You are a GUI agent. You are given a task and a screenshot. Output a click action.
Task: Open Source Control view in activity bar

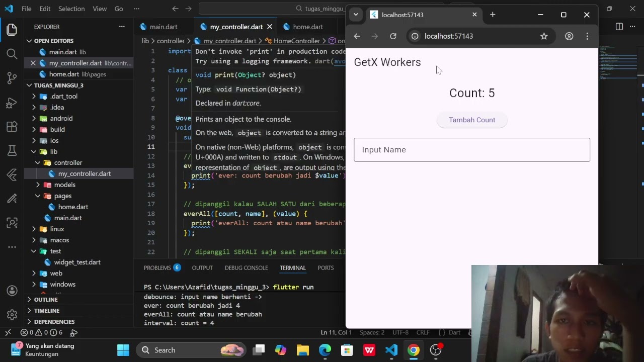(x=12, y=78)
